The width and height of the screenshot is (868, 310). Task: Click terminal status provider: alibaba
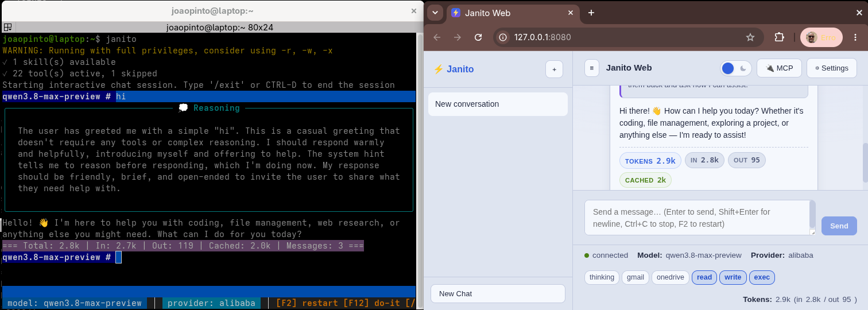(x=211, y=303)
